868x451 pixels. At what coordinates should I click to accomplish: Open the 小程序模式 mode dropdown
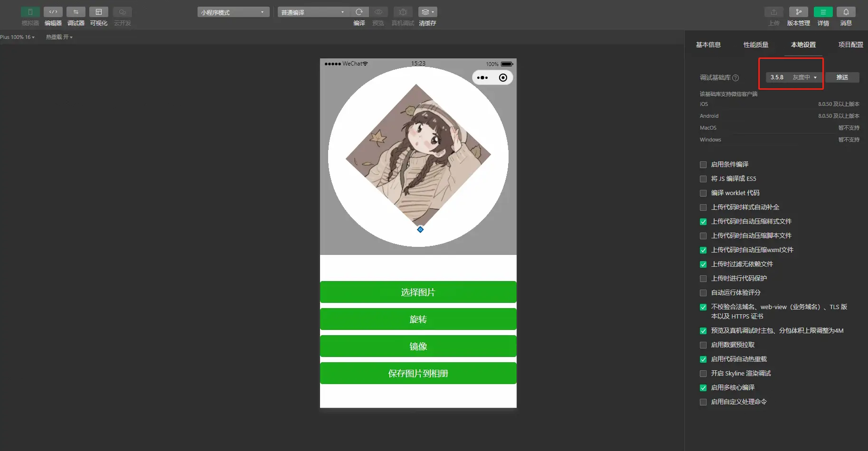(x=233, y=12)
